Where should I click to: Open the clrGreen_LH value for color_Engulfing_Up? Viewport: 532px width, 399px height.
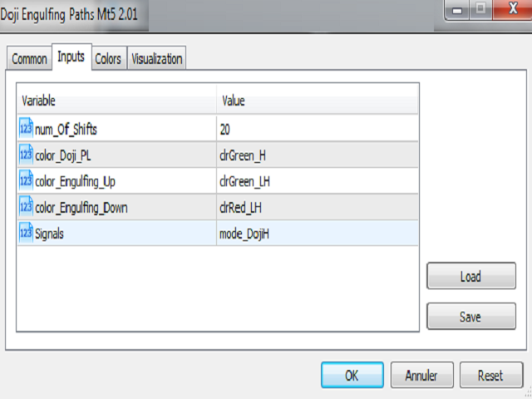tap(318, 181)
